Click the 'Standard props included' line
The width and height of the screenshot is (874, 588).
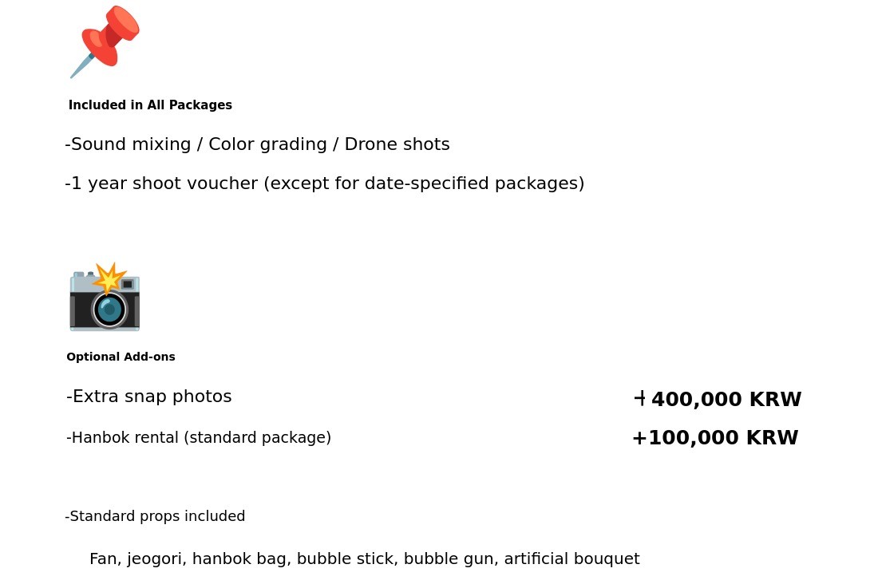click(x=155, y=516)
